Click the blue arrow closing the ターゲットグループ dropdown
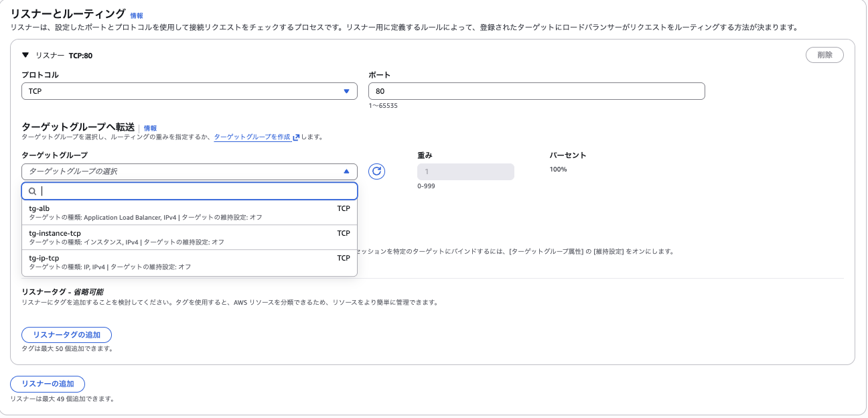 pos(347,171)
